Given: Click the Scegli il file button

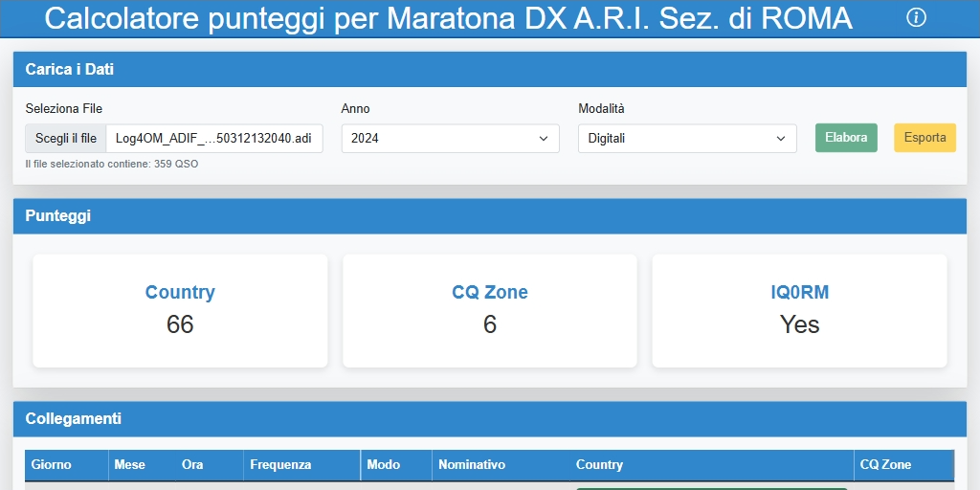Looking at the screenshot, I should pos(66,138).
